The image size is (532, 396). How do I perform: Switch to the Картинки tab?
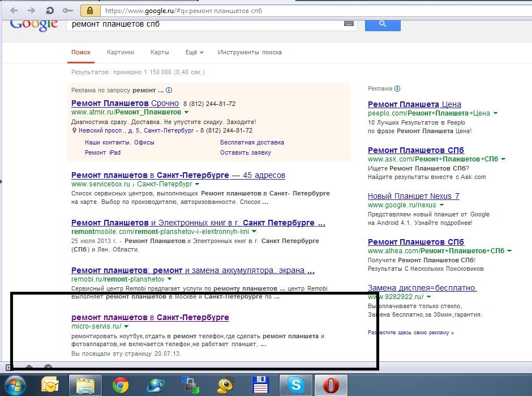point(121,52)
